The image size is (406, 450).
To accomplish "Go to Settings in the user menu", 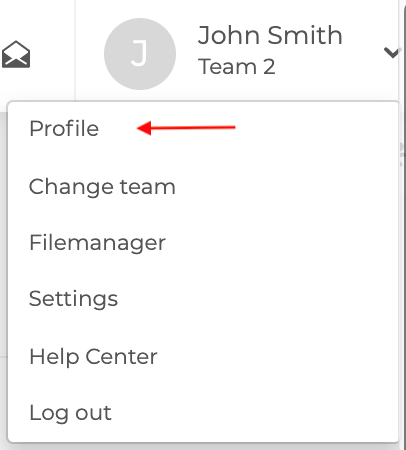I will click(x=73, y=298).
